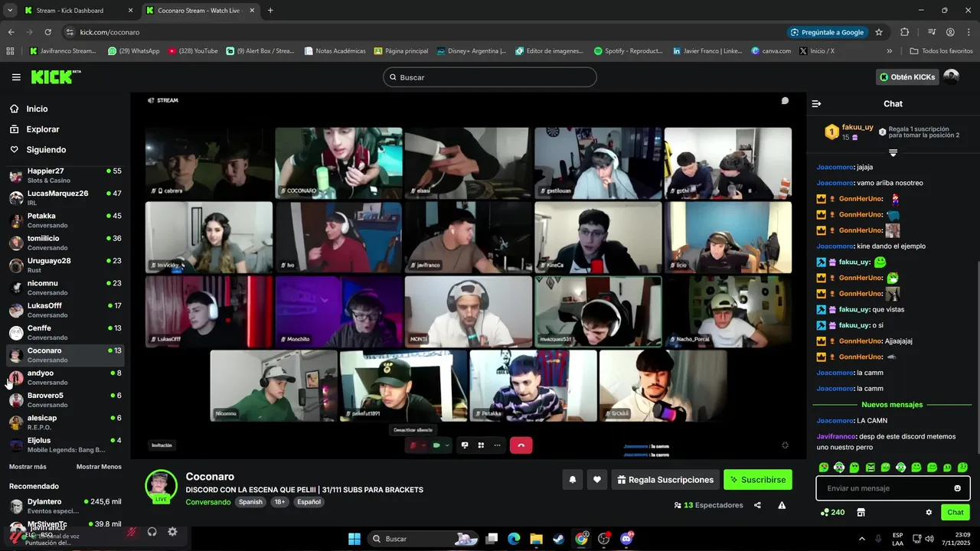
Task: Expand hidden system tray icons
Action: click(x=861, y=539)
